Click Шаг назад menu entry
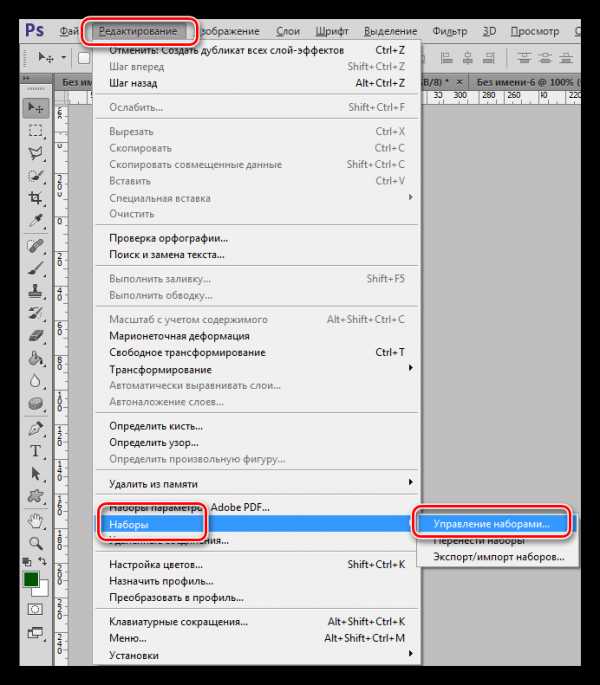Screen dimensions: 600x685 tap(133, 83)
